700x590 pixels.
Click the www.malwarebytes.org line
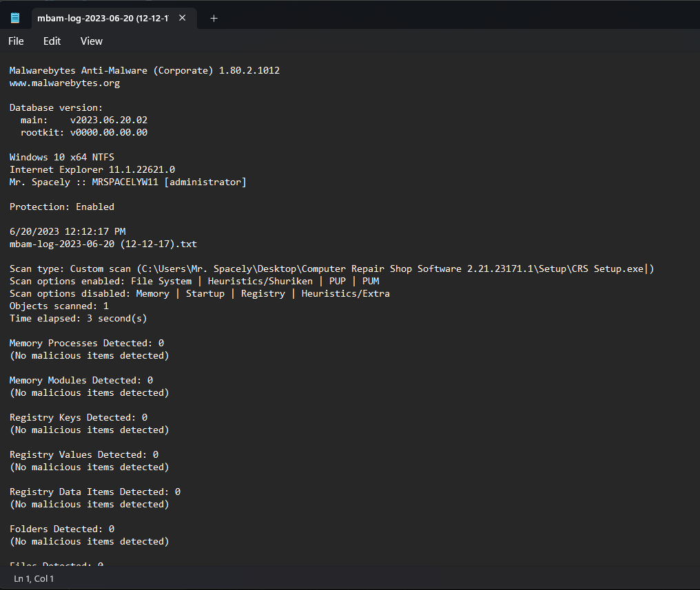[x=65, y=83]
